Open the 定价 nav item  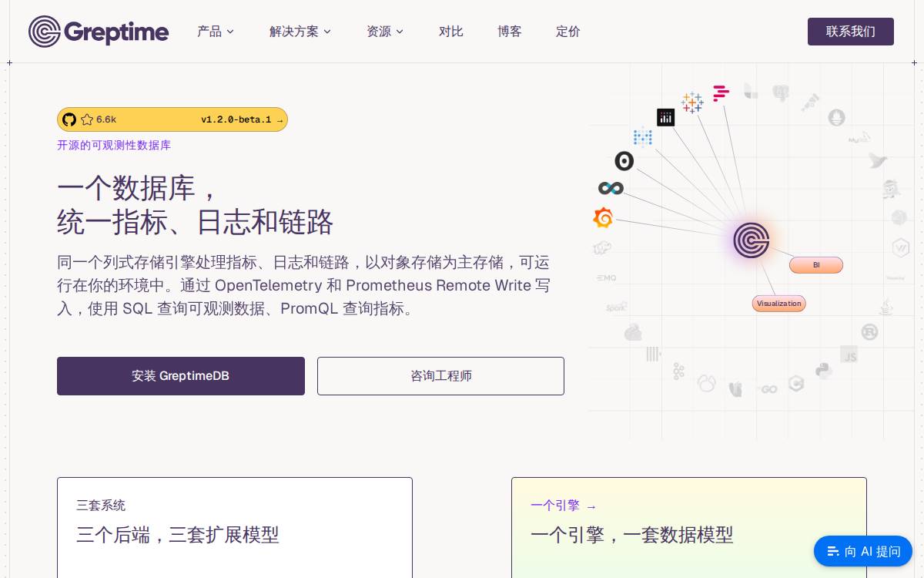(x=568, y=32)
